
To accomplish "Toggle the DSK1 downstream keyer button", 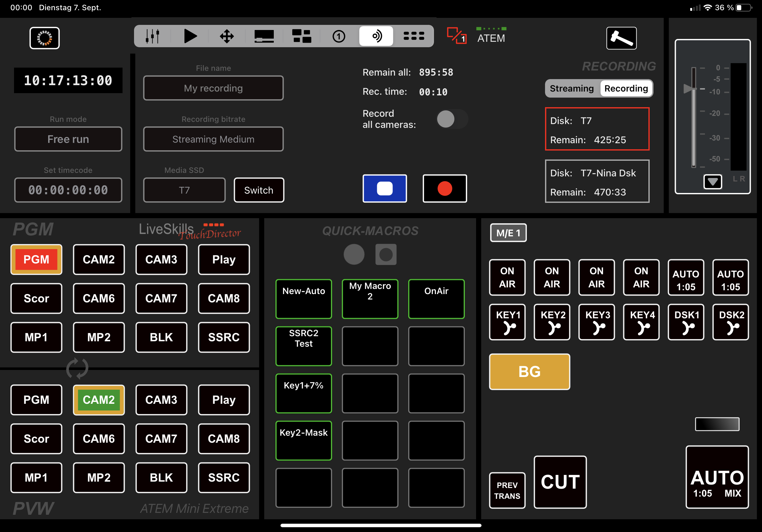I will (686, 322).
